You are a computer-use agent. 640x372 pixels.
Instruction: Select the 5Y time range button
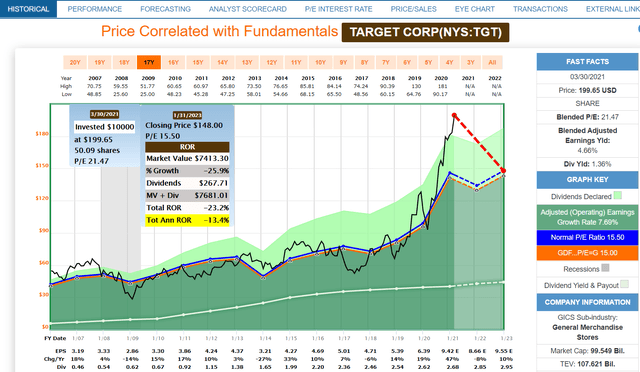[428, 62]
